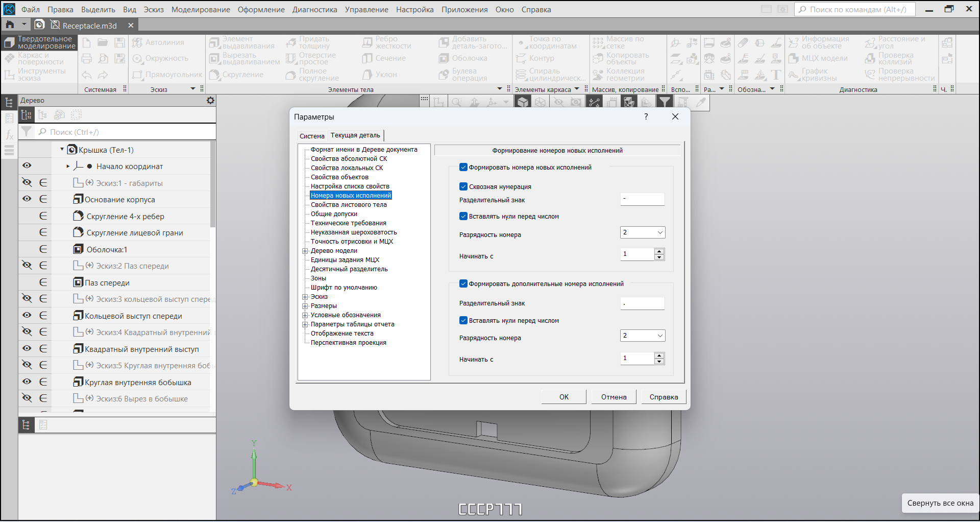Viewport: 980px width, 522px height.
Task: Increase the first Начинать с value with the up arrow
Action: (659, 251)
